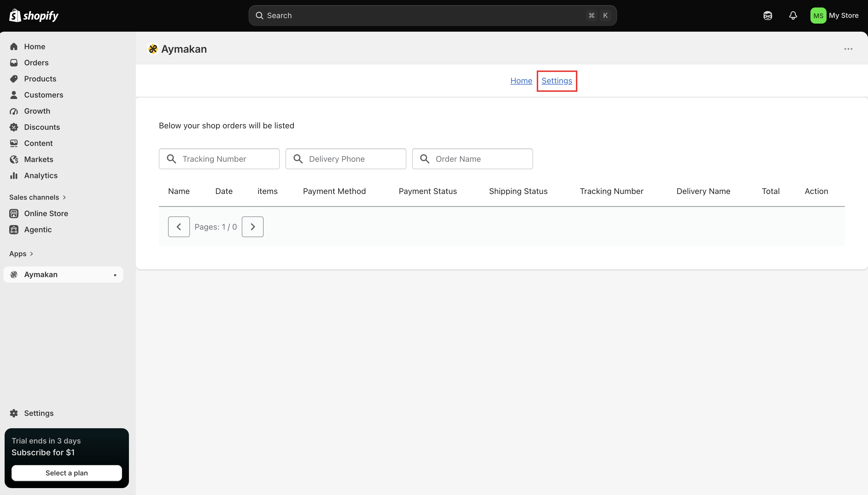The image size is (868, 495).
Task: Expand the Apps section
Action: pos(21,254)
